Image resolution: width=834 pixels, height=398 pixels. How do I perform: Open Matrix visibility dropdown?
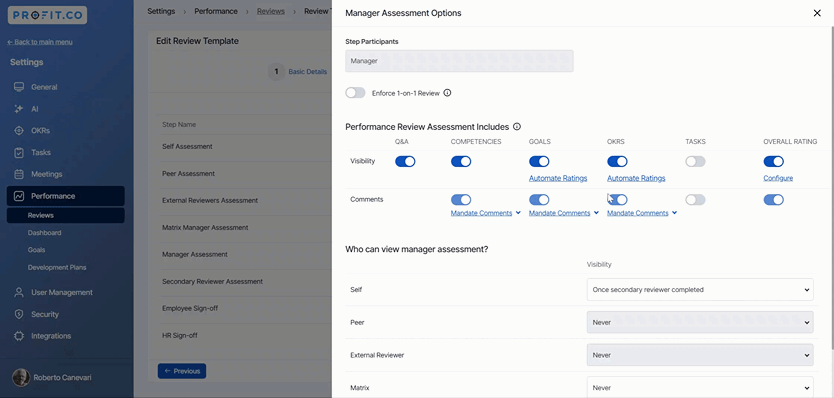pos(700,387)
